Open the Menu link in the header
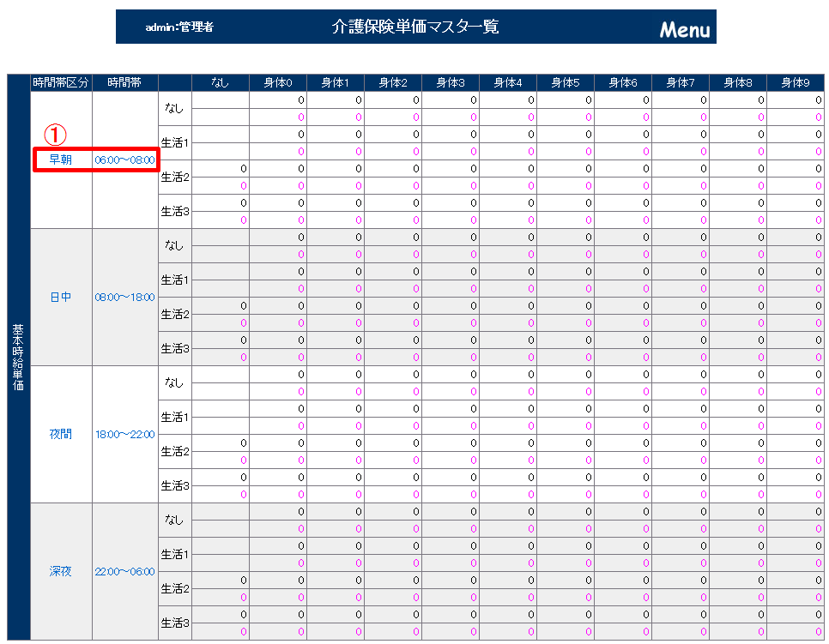The width and height of the screenshot is (829, 644). 684,30
